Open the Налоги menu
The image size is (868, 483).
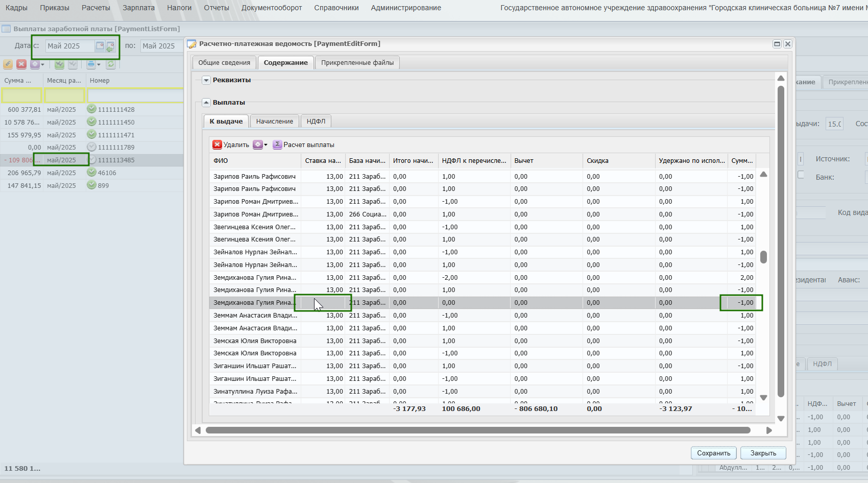point(179,8)
